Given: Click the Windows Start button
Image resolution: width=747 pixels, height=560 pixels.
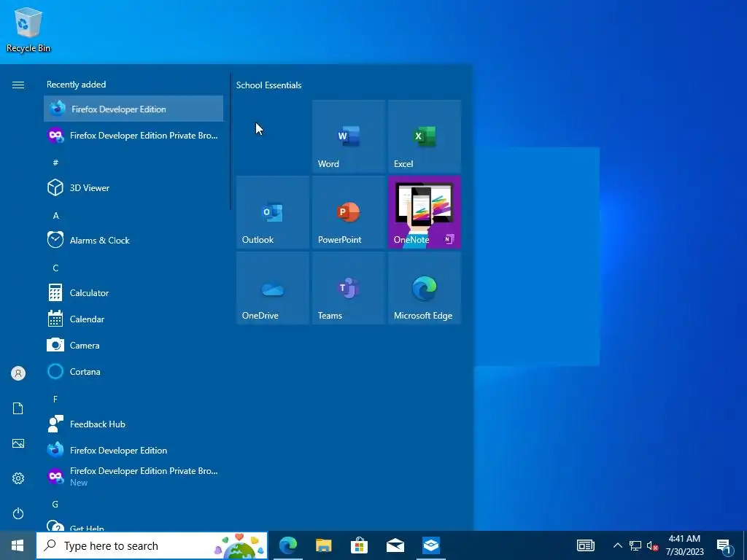Looking at the screenshot, I should coord(18,545).
